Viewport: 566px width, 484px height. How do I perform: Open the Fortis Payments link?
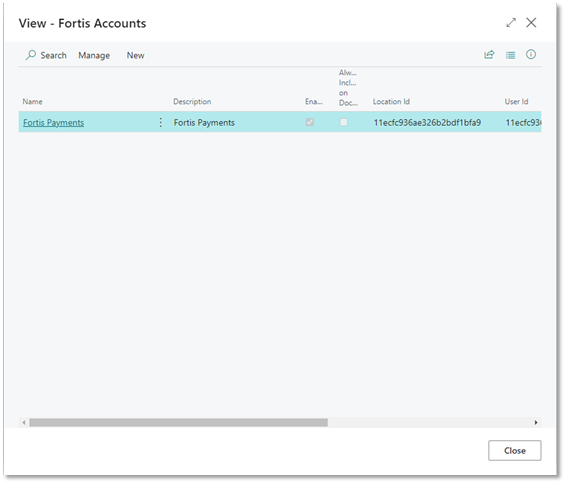(53, 123)
